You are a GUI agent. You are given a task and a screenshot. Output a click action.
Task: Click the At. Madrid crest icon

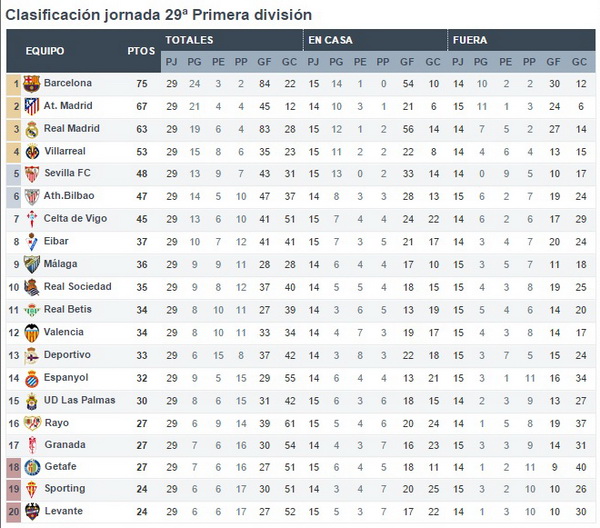coord(31,106)
